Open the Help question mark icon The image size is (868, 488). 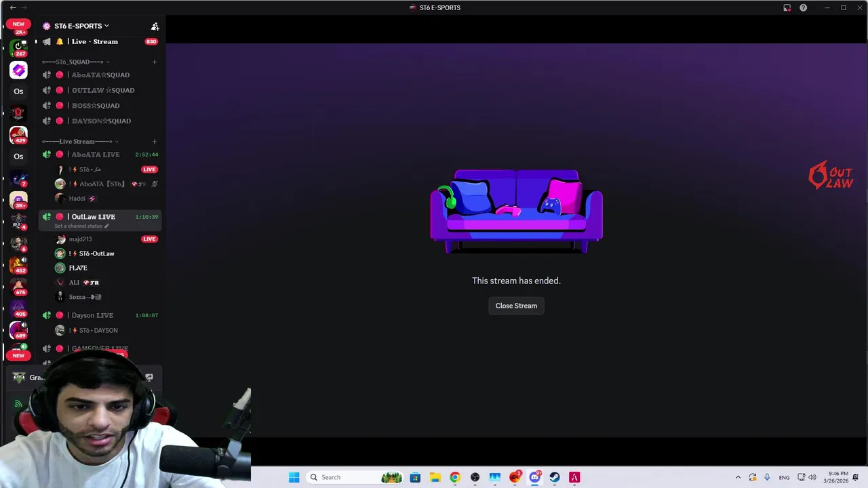tap(803, 7)
